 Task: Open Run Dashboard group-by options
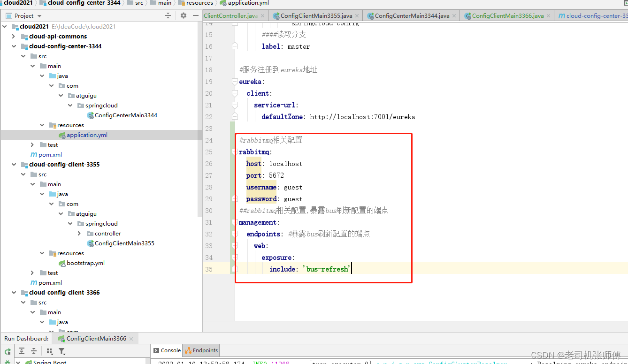click(x=50, y=351)
